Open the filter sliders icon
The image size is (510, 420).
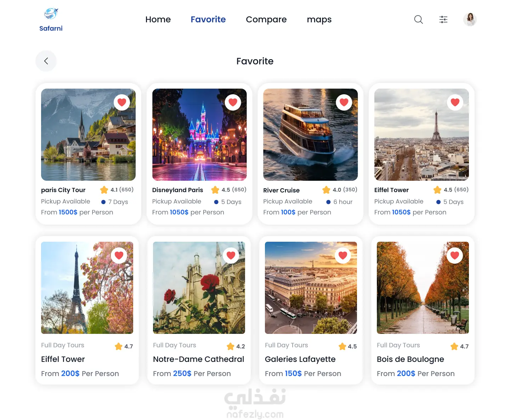(443, 19)
